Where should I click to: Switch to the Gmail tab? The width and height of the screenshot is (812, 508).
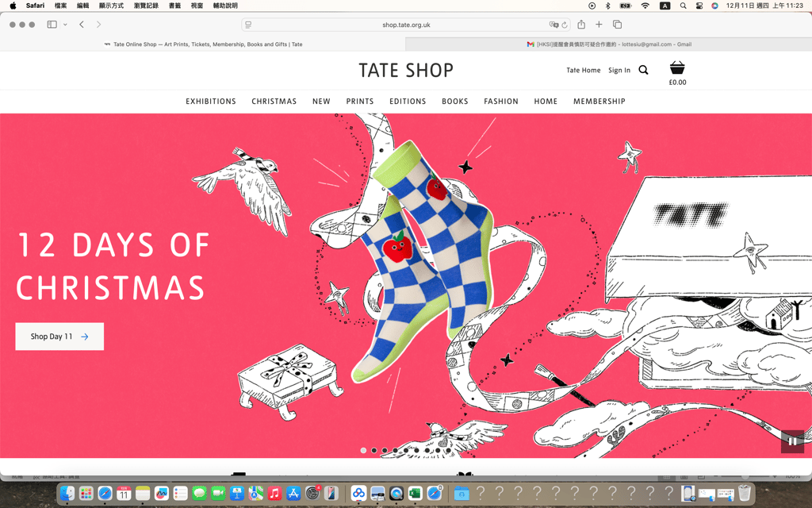pos(608,44)
